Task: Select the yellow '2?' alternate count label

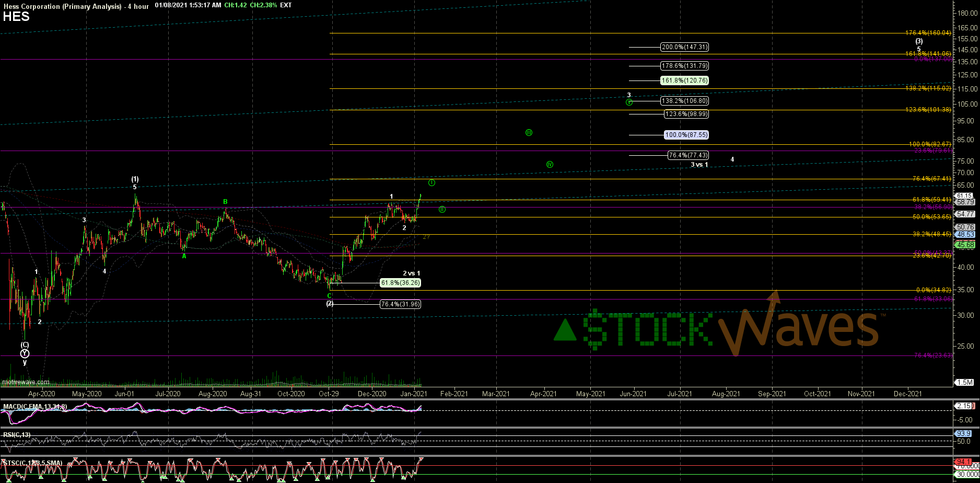Action: pyautogui.click(x=426, y=237)
